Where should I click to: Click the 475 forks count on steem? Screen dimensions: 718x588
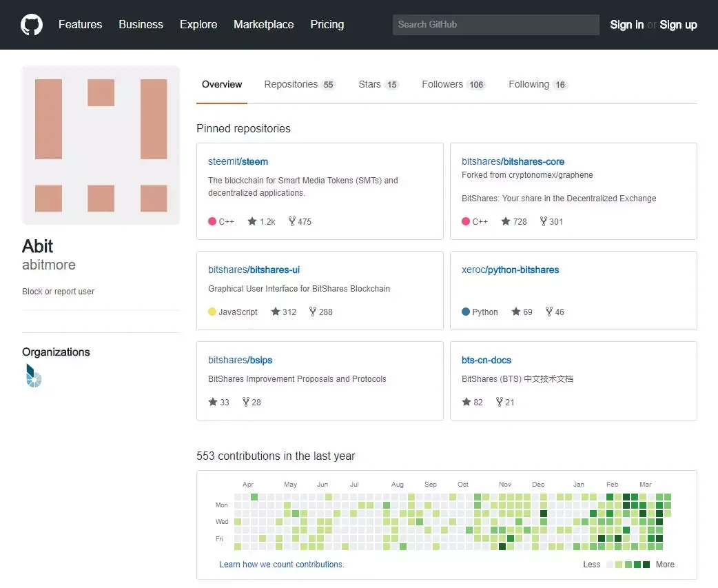pyautogui.click(x=305, y=222)
